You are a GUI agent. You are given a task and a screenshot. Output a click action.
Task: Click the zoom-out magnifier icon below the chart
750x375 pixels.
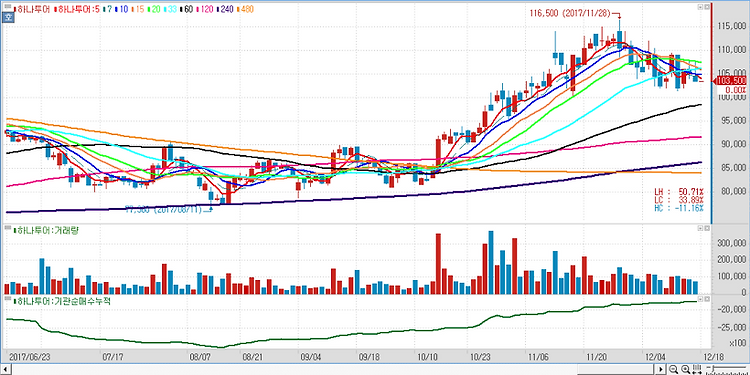pyautogui.click(x=673, y=369)
